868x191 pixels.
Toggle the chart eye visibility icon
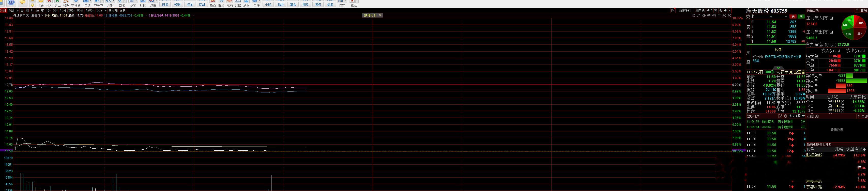point(704,15)
